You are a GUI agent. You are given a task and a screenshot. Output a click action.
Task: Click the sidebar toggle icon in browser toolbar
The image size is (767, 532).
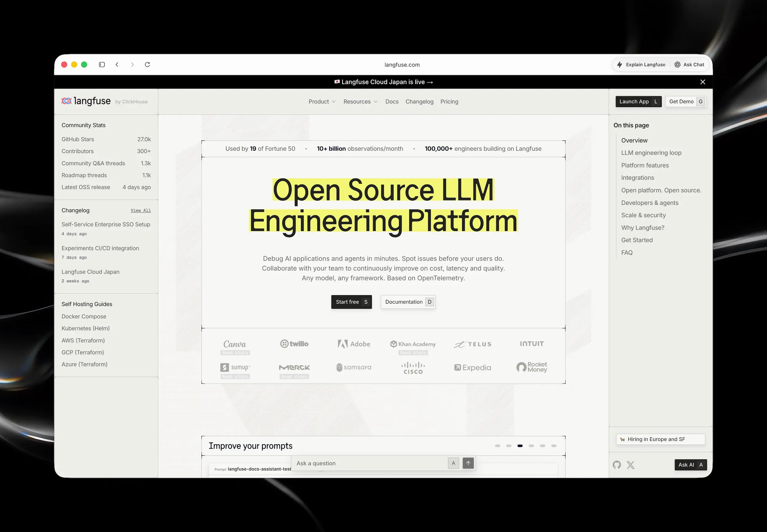pyautogui.click(x=102, y=65)
